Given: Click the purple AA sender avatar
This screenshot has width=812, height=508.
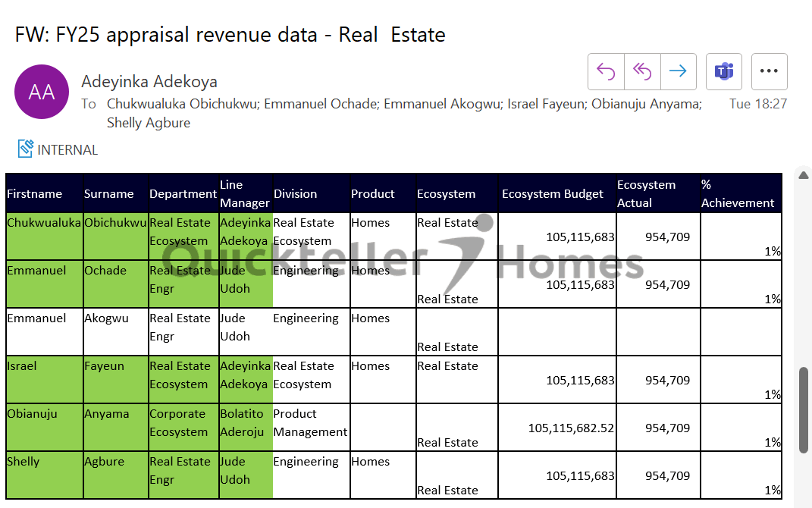Looking at the screenshot, I should click(x=41, y=92).
